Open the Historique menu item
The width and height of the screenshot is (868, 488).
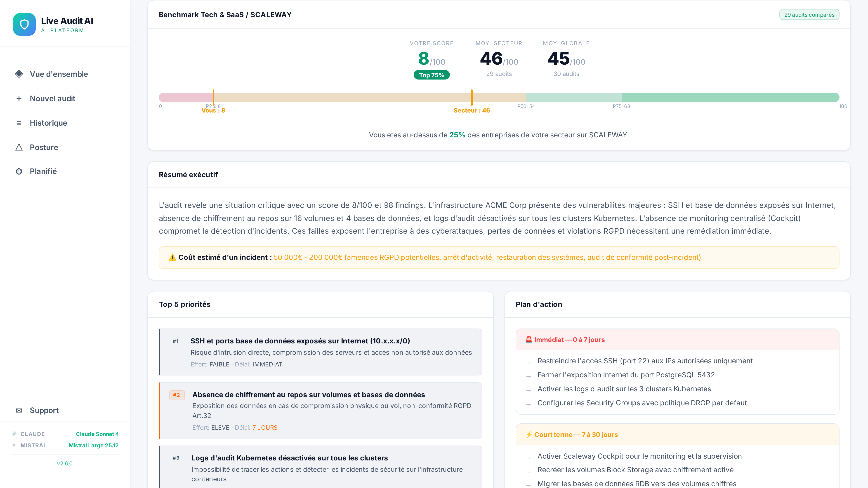coord(49,123)
